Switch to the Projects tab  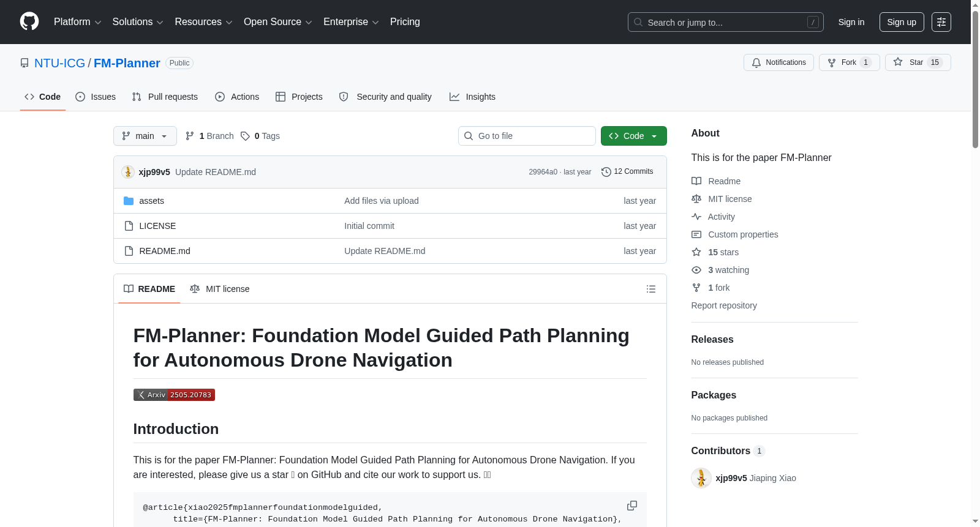(299, 97)
